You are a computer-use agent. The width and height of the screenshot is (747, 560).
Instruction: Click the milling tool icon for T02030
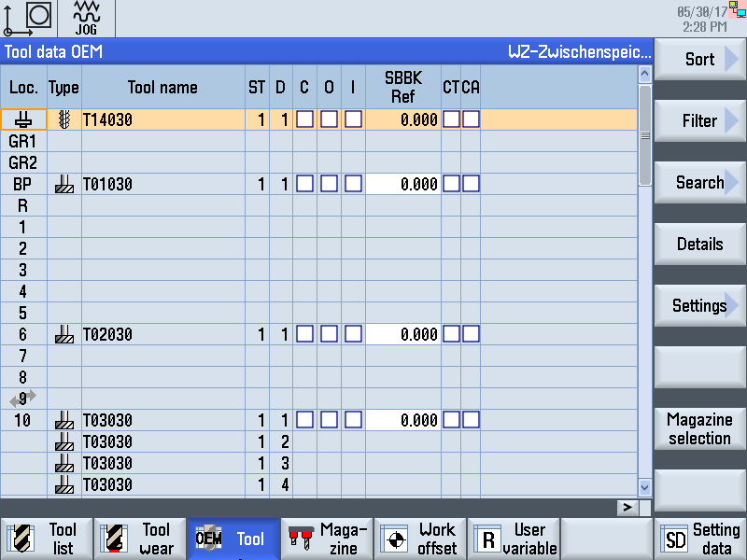tap(63, 334)
